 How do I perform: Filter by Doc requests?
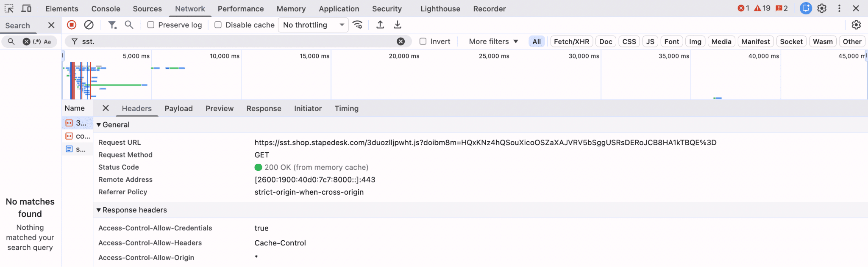point(606,41)
